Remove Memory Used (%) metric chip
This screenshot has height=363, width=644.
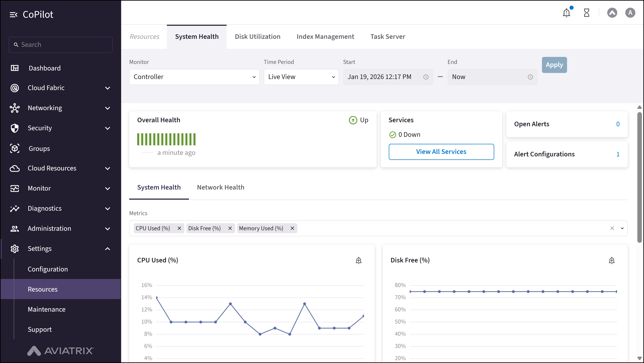tap(292, 228)
